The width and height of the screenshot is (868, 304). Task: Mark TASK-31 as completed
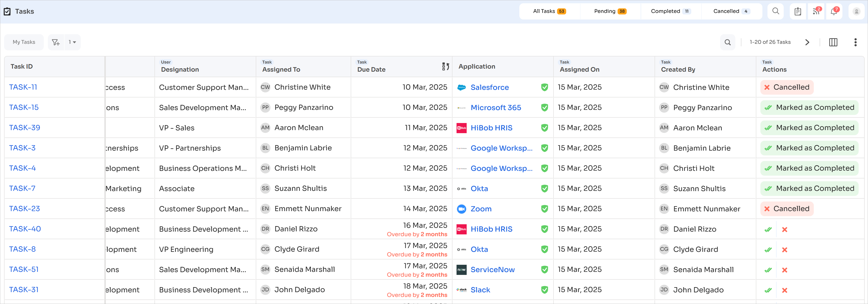[768, 290]
